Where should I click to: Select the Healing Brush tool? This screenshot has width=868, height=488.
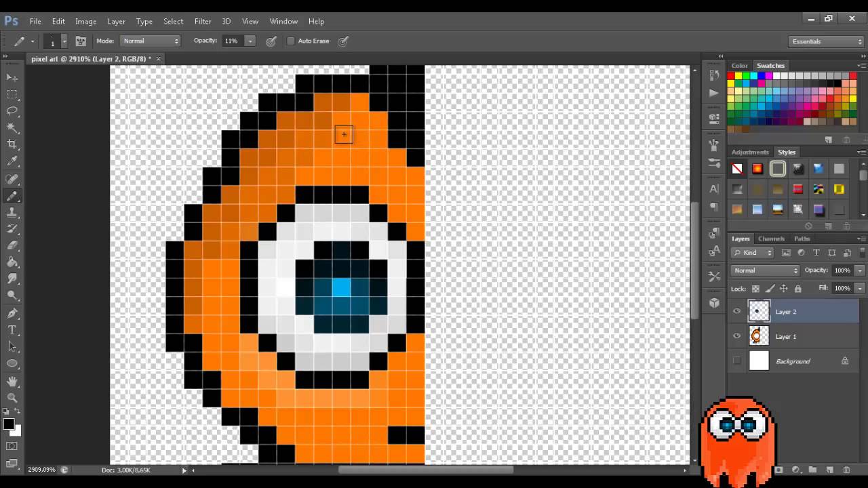(x=12, y=179)
